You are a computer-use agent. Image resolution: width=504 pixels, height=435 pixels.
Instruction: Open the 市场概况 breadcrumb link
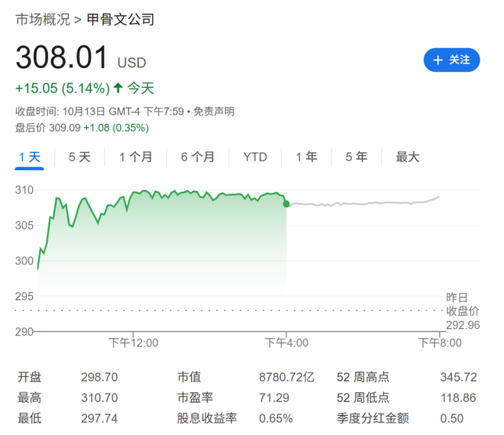coord(43,19)
